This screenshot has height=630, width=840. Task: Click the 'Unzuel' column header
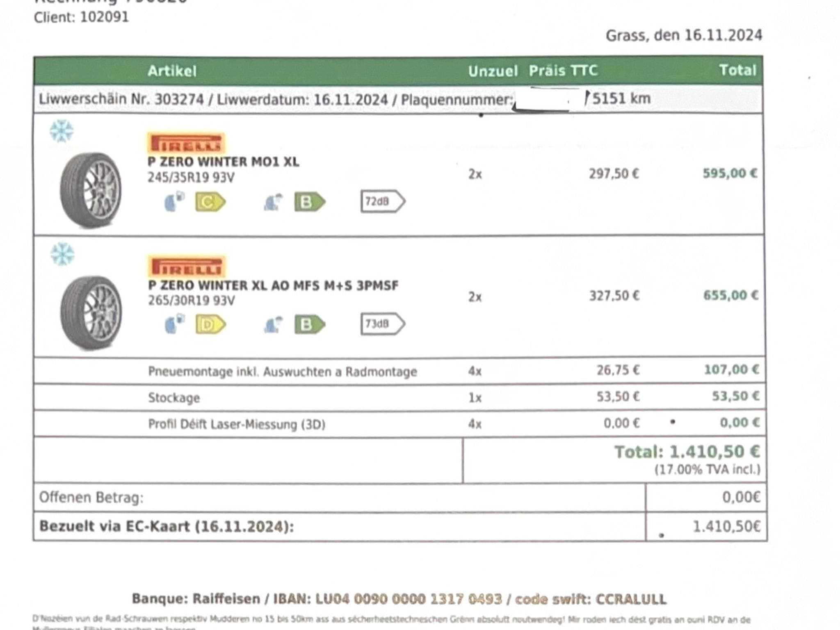[493, 71]
